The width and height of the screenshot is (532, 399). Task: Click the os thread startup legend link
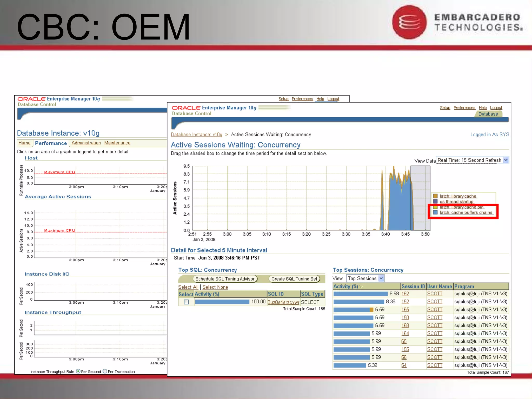tap(456, 202)
